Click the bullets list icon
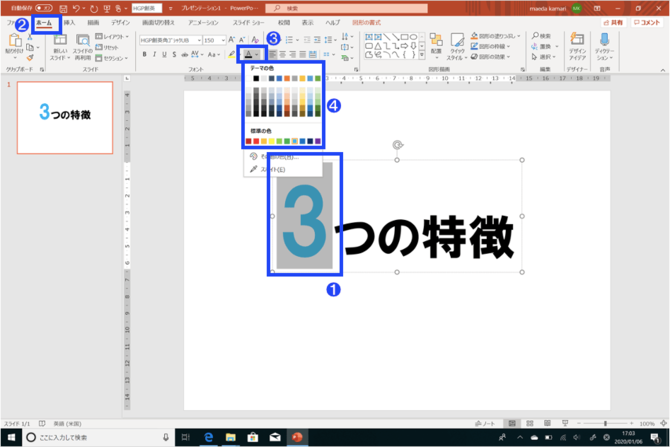Viewport: 670px width, 447px height. click(289, 40)
